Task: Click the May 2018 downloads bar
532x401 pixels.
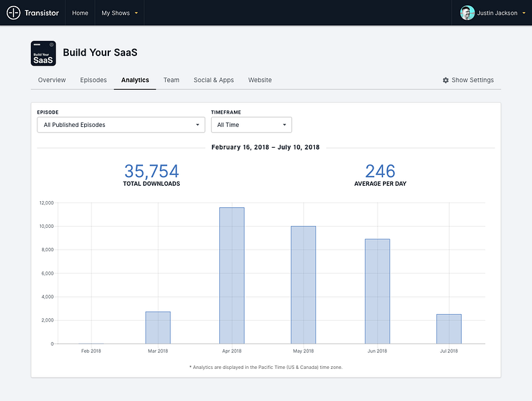Action: [303, 285]
